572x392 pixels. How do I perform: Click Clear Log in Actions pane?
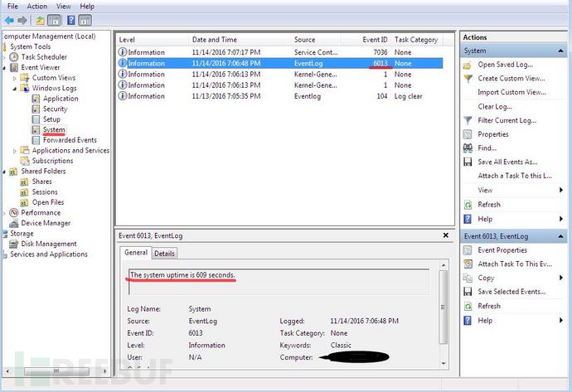[x=495, y=106]
